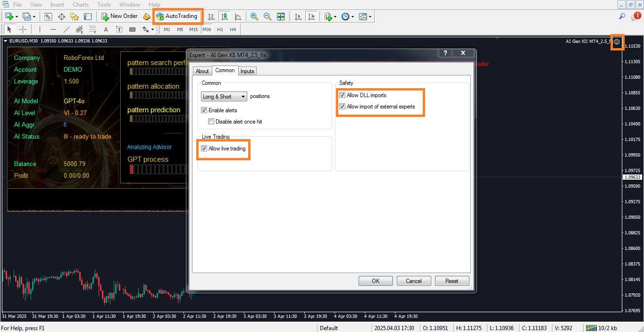Select the H1 timeframe
Viewport: 644px width, 332px height.
[220, 29]
